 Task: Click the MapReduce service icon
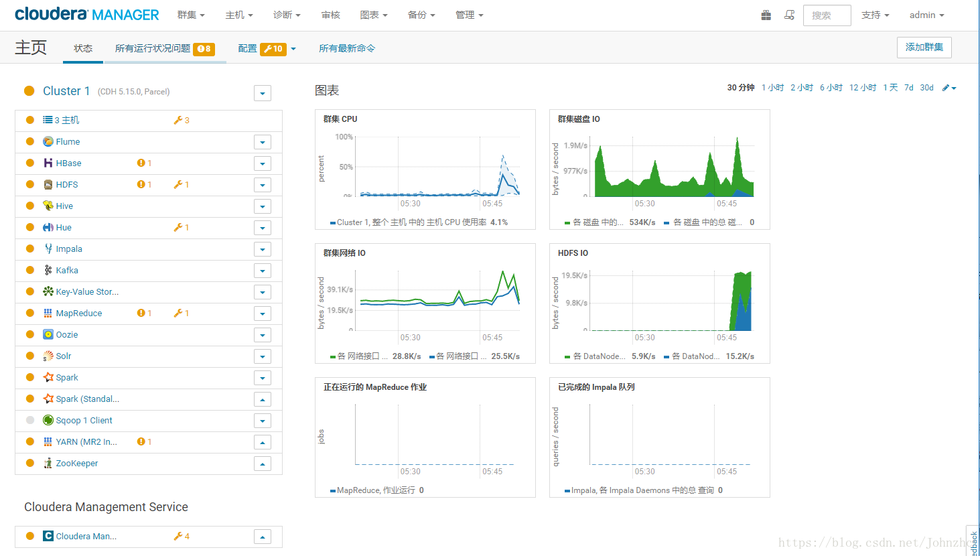coord(48,313)
